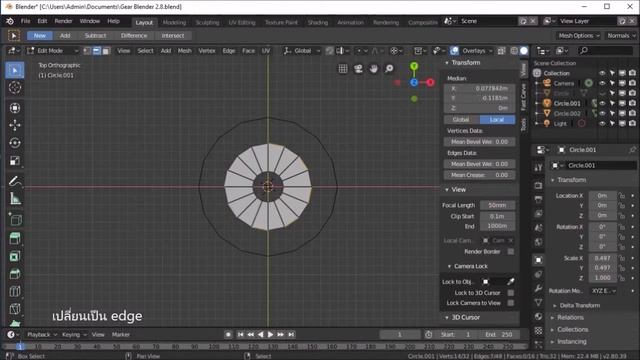Pick the Measure ruler tool
Screen dimensions: 640x360
15,199
